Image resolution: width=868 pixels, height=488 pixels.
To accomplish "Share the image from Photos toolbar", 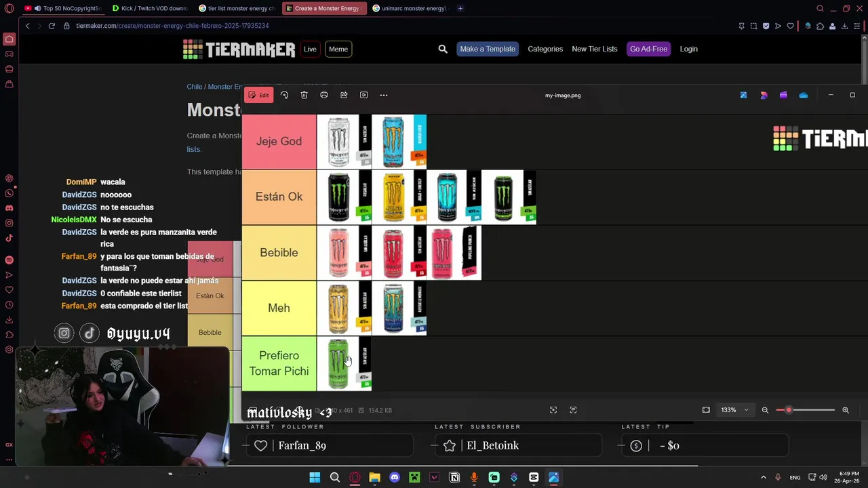I will pyautogui.click(x=344, y=95).
